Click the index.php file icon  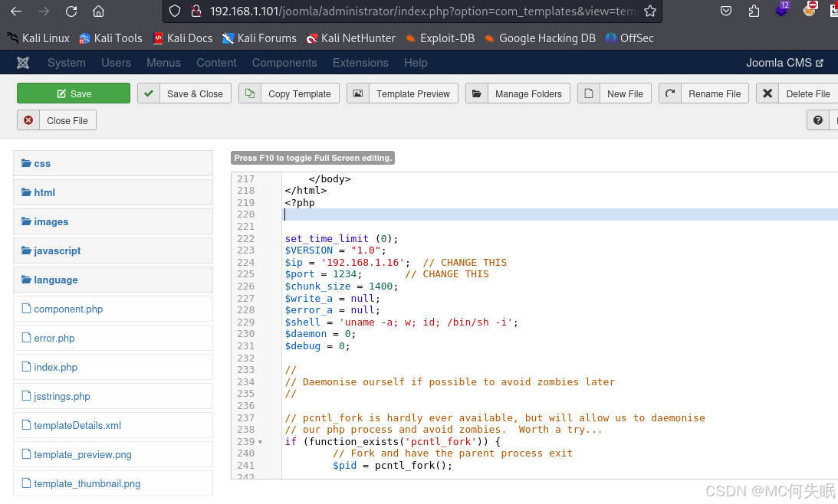pyautogui.click(x=26, y=367)
